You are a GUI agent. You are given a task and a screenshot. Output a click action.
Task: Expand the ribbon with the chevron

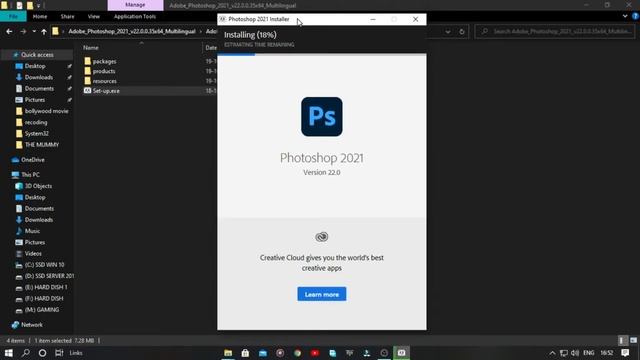pos(625,16)
